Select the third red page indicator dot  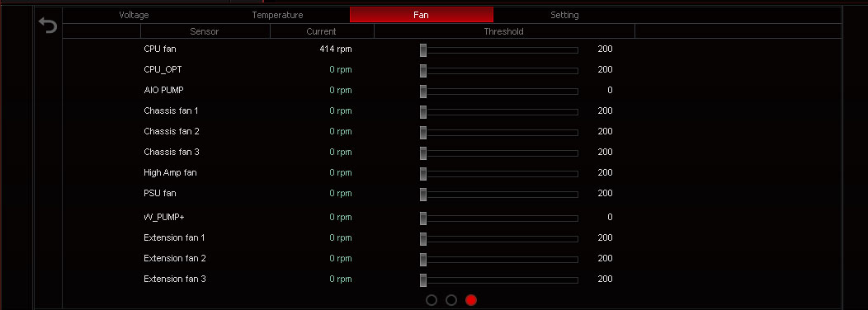point(471,300)
